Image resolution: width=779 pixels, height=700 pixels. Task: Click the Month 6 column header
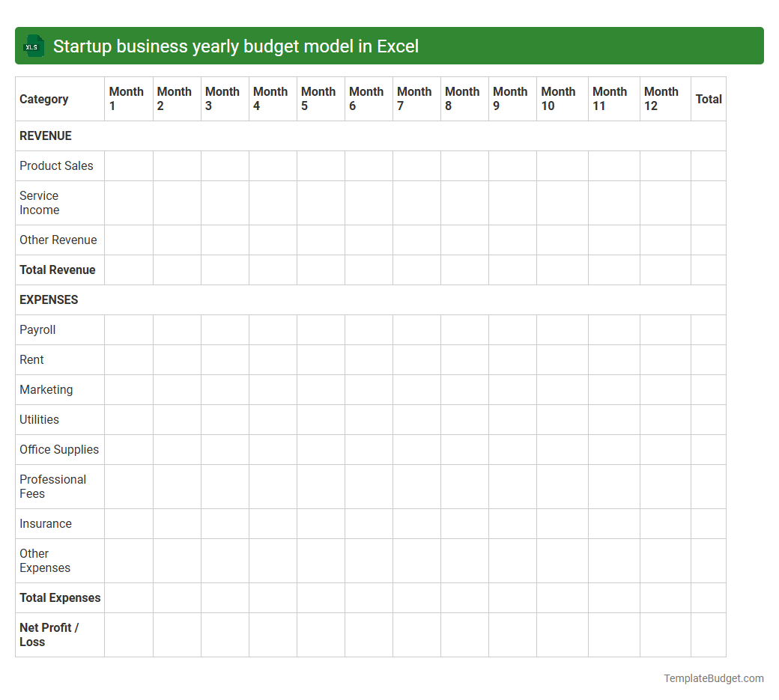(x=366, y=98)
